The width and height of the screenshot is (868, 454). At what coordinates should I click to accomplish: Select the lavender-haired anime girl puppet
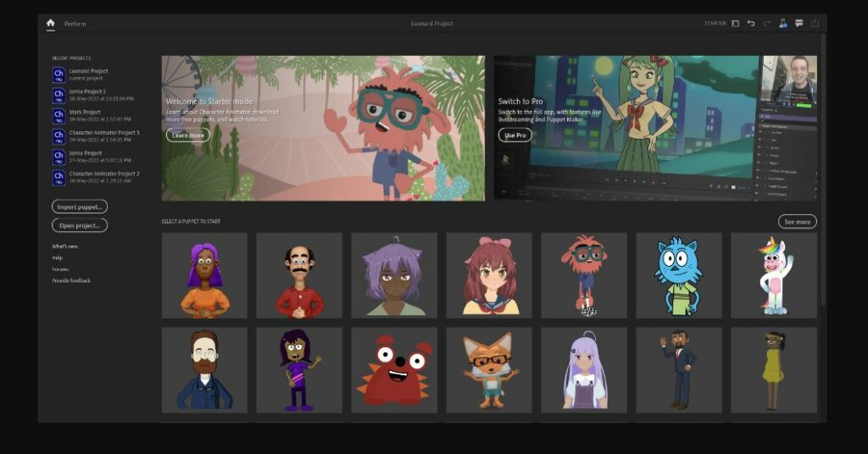tap(584, 370)
